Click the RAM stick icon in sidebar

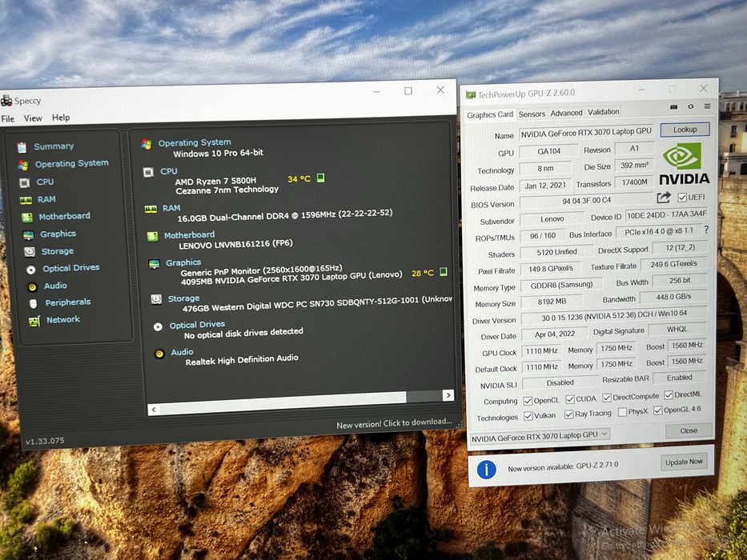(26, 201)
